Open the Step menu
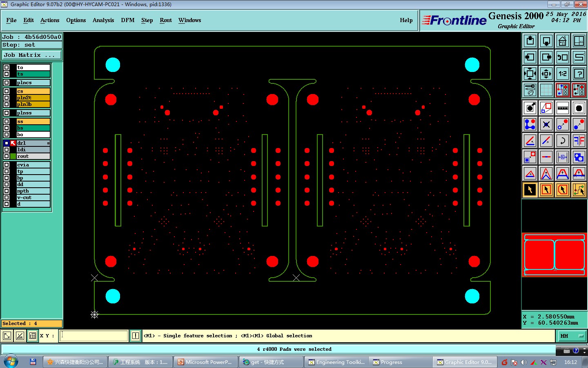This screenshot has width=588, height=368. [147, 20]
